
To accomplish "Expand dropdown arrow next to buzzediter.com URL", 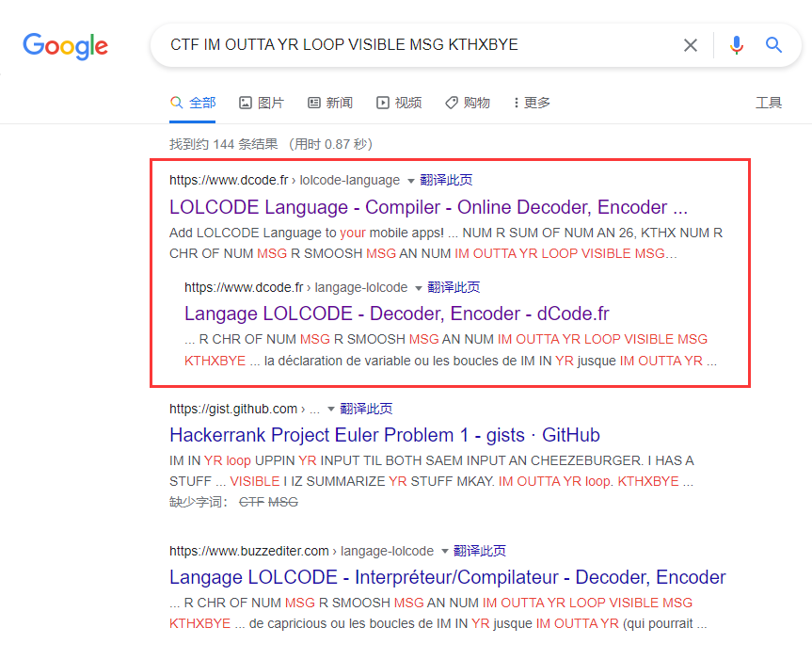I will pos(444,551).
